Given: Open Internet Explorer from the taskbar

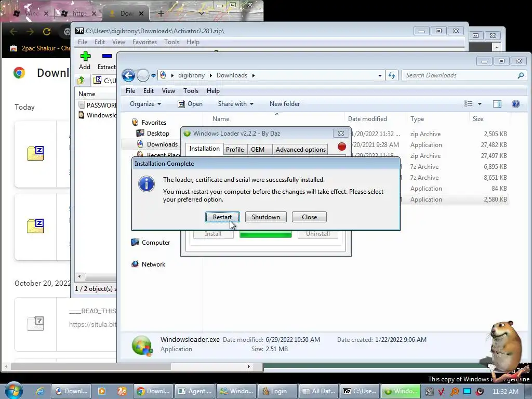Looking at the screenshot, I should tap(40, 391).
